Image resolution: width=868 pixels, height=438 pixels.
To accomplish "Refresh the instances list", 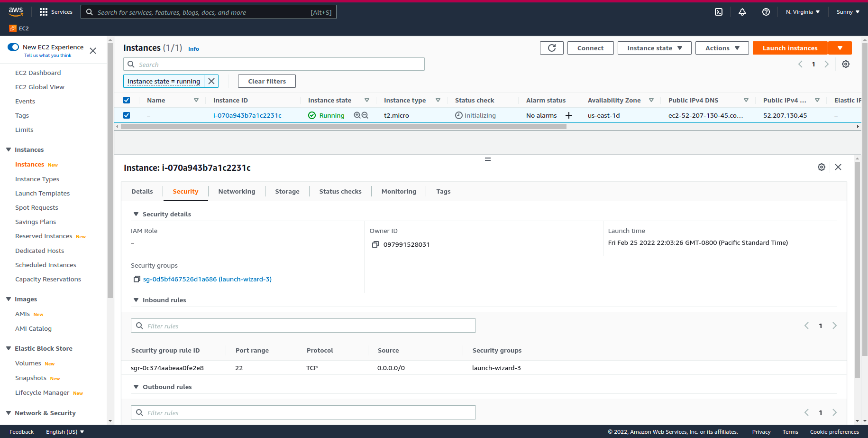I will click(x=552, y=48).
